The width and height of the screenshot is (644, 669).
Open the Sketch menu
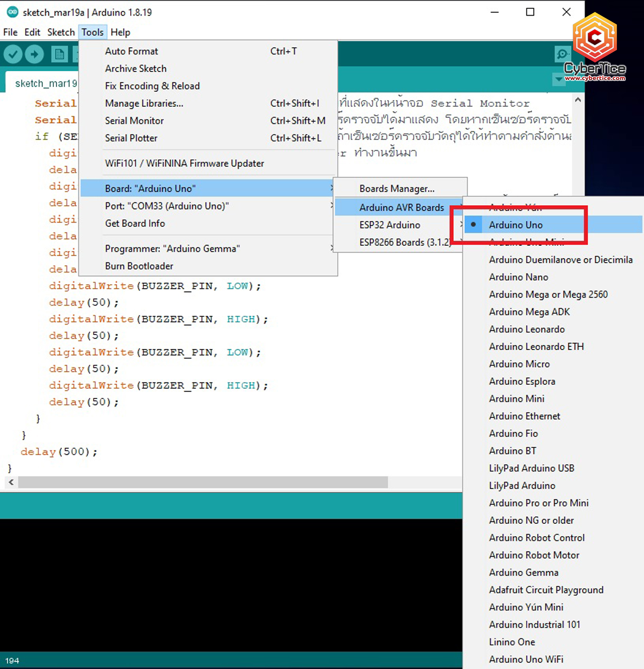click(61, 32)
